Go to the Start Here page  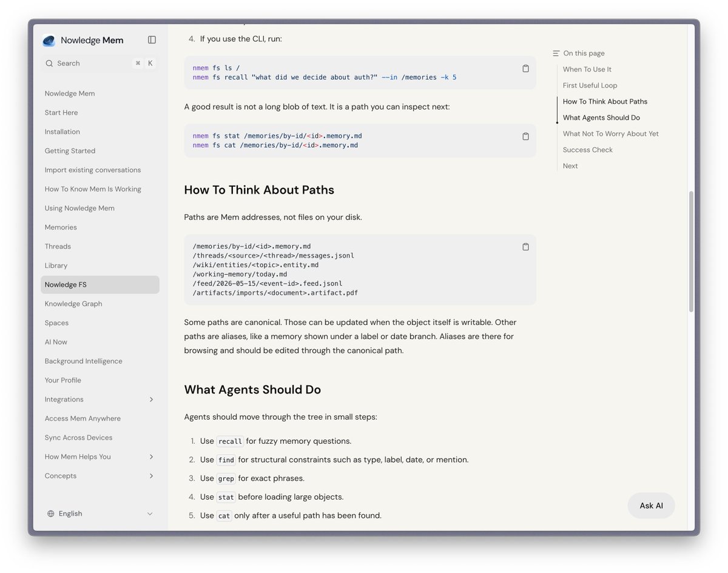pyautogui.click(x=61, y=113)
